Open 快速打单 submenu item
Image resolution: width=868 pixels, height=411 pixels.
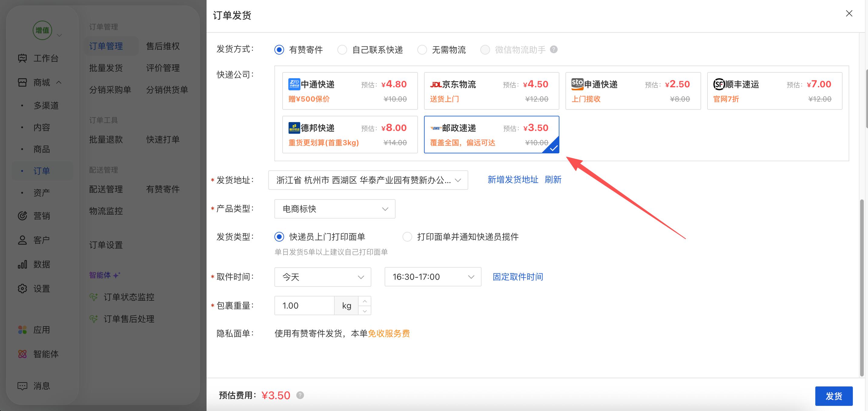(x=163, y=140)
